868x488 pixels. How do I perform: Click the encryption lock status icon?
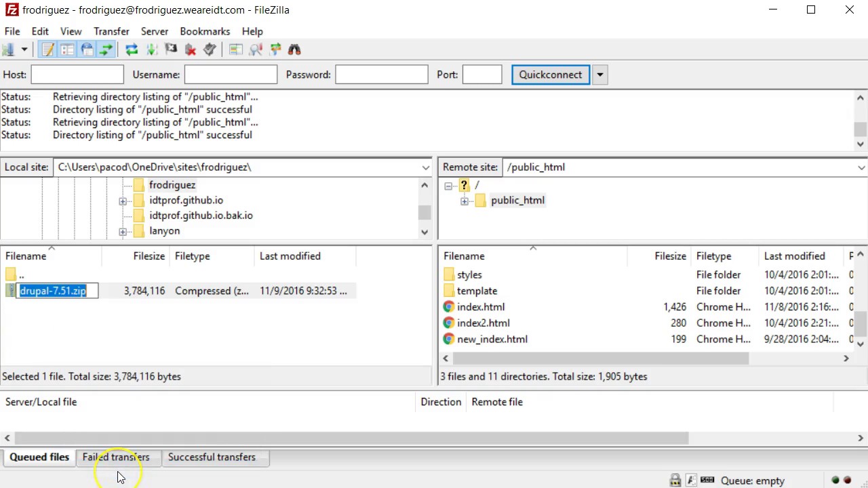coord(675,481)
